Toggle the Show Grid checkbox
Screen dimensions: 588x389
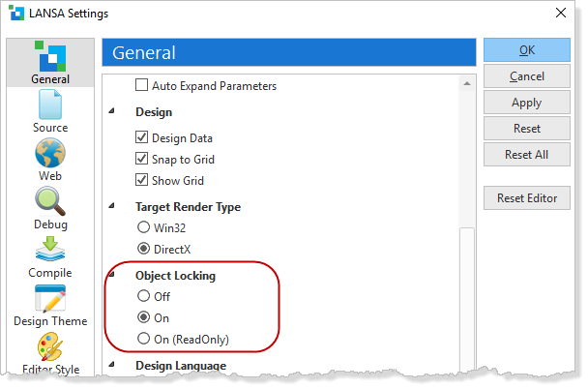[x=141, y=180]
